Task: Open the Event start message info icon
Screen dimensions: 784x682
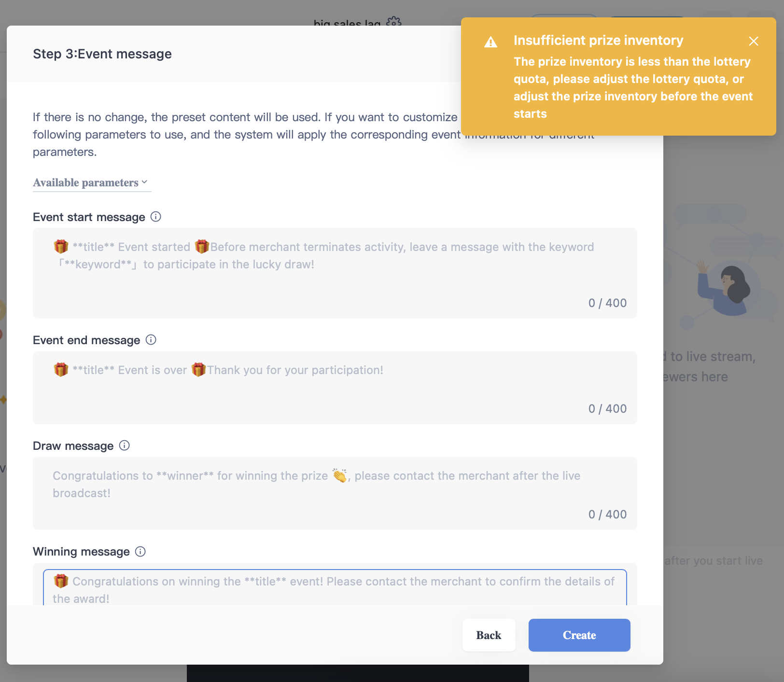Action: (155, 217)
